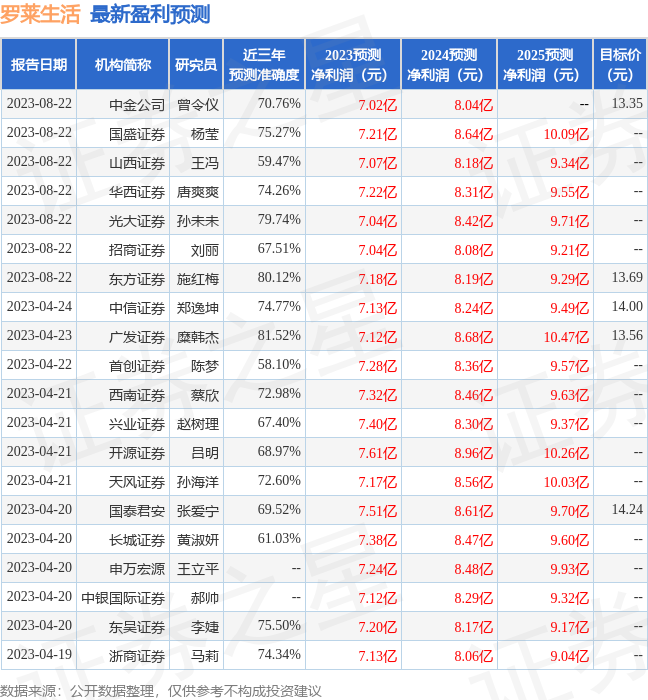Click the date 2023-04-19

click(39, 655)
